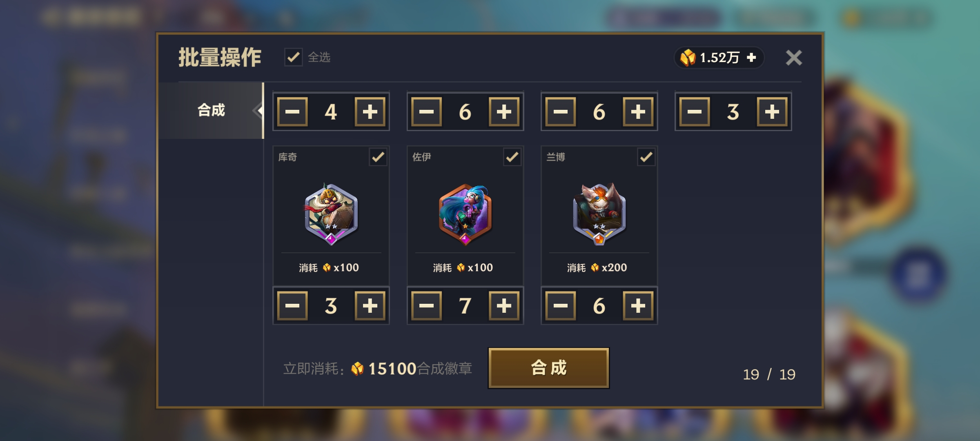Click the gold badge icon beside 1.52万
The width and height of the screenshot is (980, 441).
(x=688, y=58)
